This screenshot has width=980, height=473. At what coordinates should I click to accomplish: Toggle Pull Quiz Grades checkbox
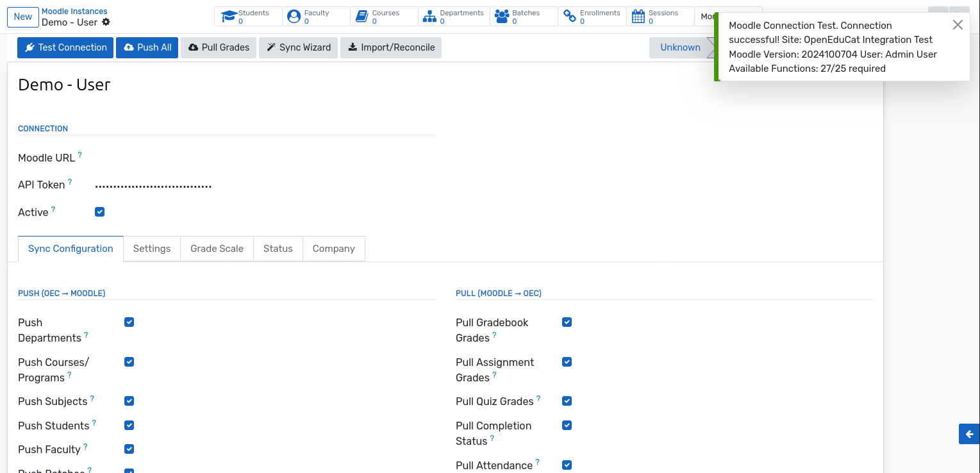567,401
